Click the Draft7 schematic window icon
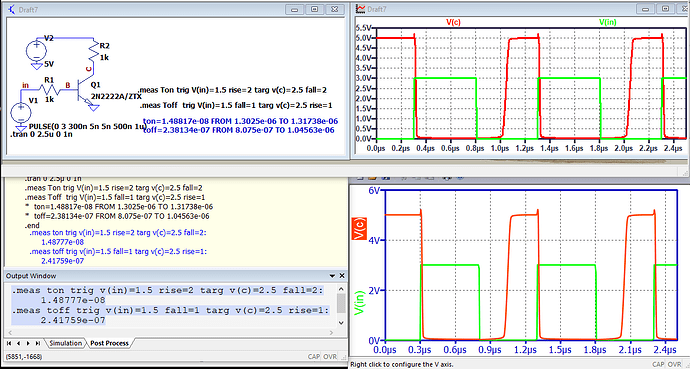690x369 pixels. pyautogui.click(x=12, y=9)
